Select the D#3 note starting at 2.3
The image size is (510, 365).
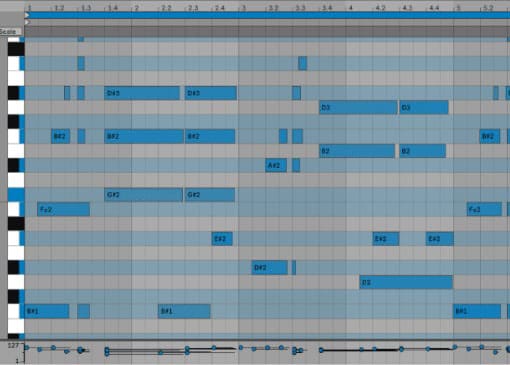211,93
